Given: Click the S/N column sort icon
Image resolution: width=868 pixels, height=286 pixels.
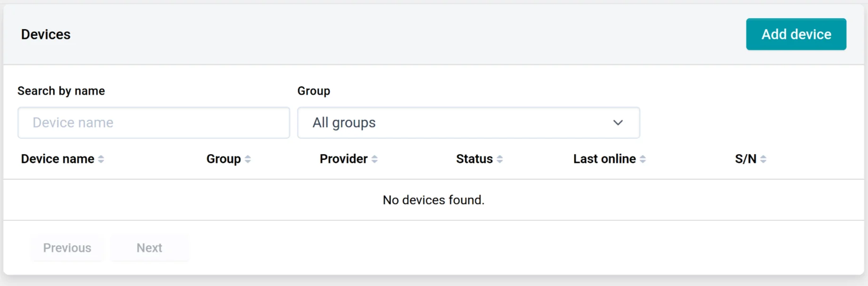Looking at the screenshot, I should coord(763,160).
